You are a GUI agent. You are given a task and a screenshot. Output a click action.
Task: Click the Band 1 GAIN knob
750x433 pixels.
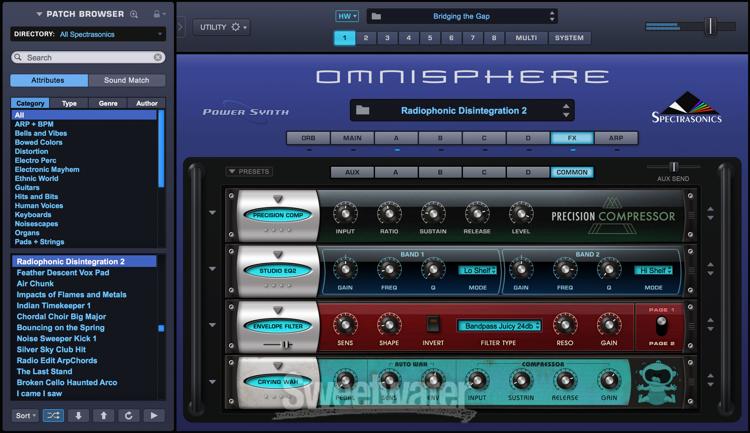tap(345, 269)
